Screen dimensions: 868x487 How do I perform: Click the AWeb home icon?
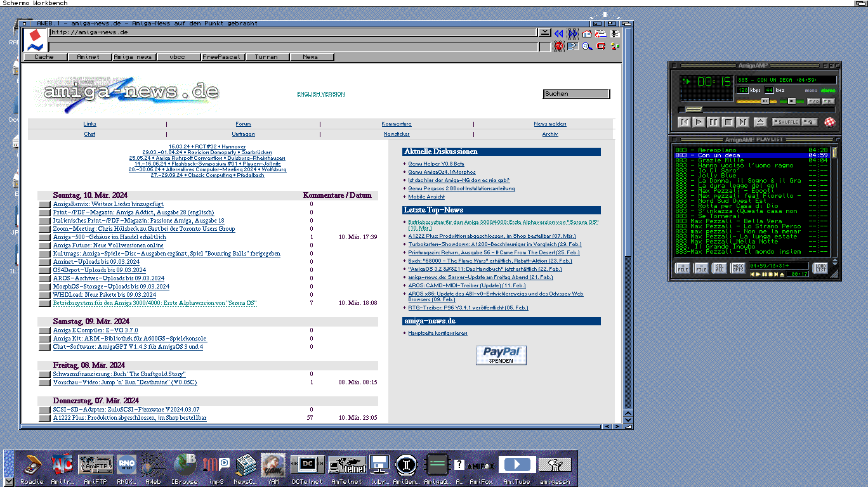pos(586,33)
